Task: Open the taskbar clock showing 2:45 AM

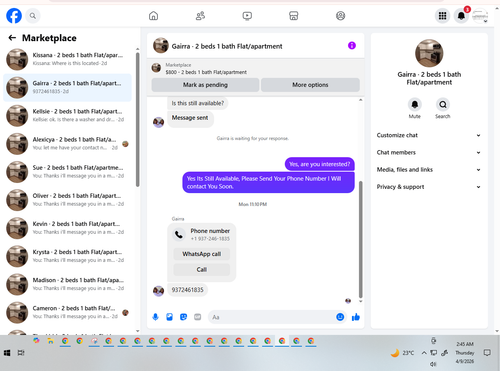Action: [465, 353]
